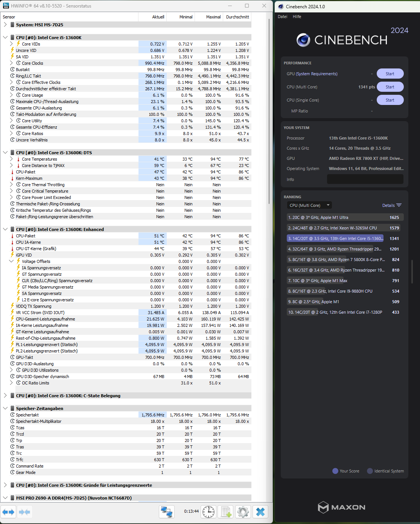Click the thermometer icon beside CPU IA-Kerne
Viewport: 420px width, 524px height.
pyautogui.click(x=12, y=242)
